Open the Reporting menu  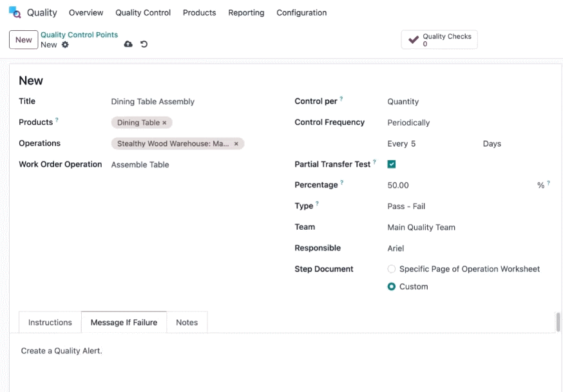(246, 13)
